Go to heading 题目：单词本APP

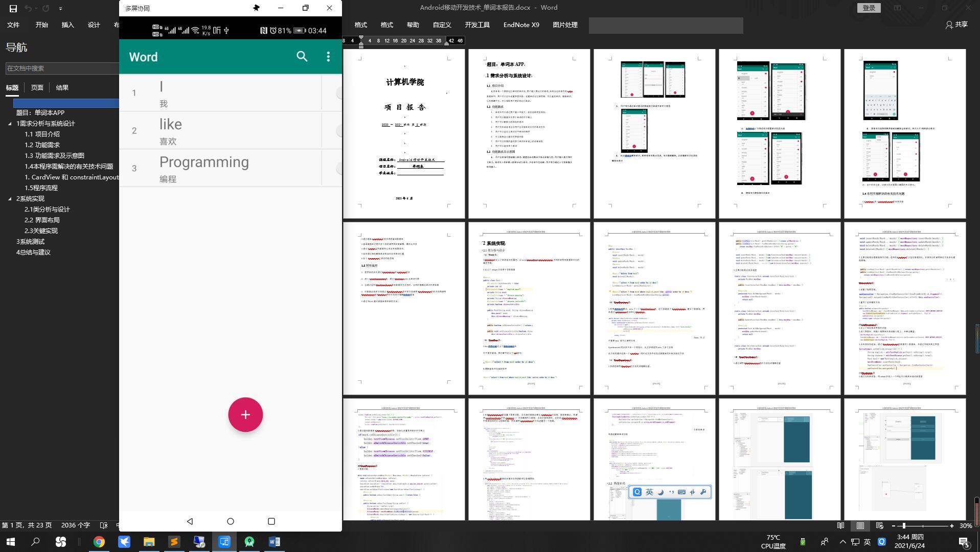tap(40, 113)
